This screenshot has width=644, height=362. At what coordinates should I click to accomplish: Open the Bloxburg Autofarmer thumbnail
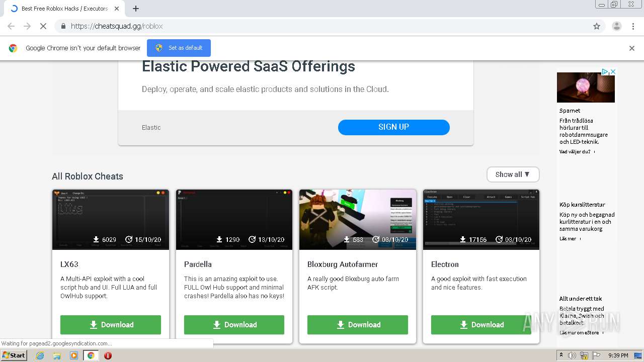(x=357, y=220)
